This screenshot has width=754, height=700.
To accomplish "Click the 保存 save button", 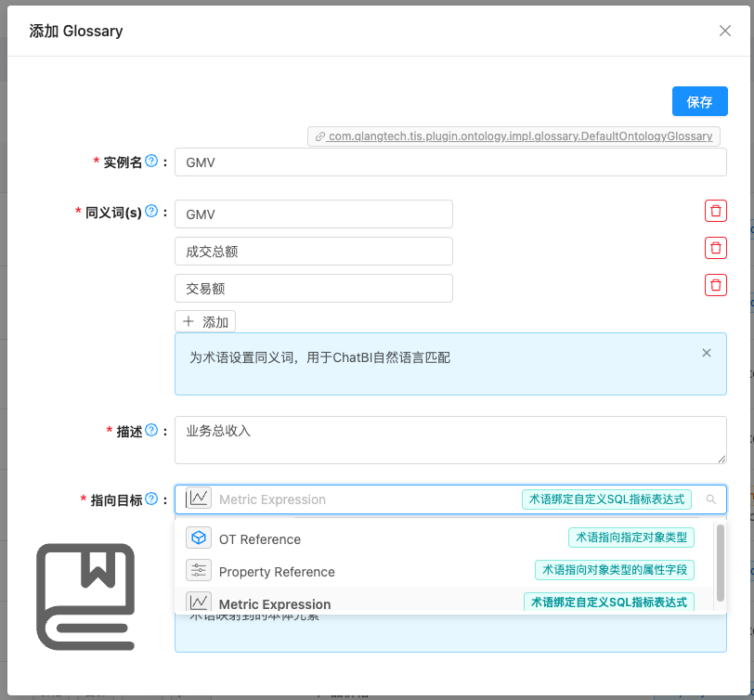I will click(x=699, y=101).
